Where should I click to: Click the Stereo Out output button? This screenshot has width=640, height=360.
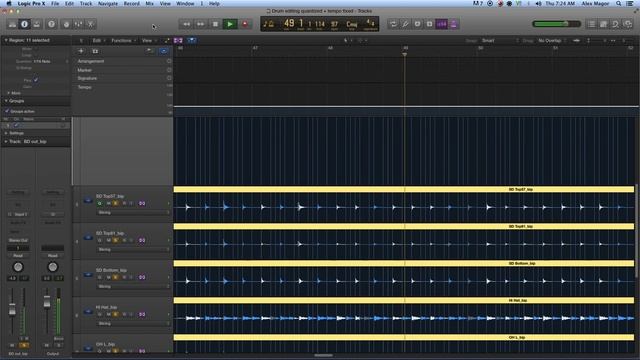pyautogui.click(x=18, y=240)
